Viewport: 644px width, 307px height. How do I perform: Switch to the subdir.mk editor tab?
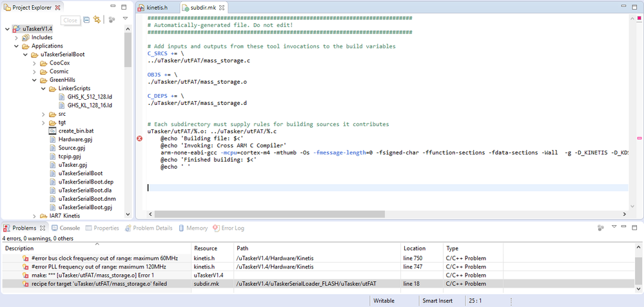tap(204, 8)
